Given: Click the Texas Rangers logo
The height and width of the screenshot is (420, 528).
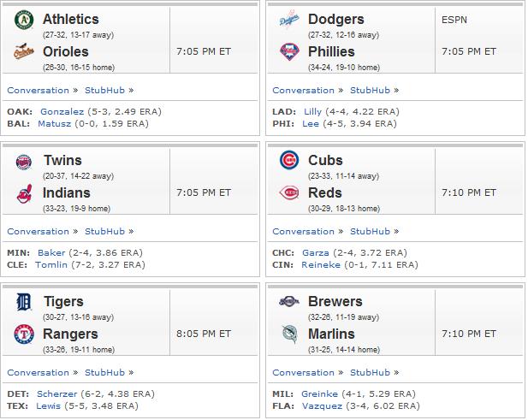Looking at the screenshot, I should coord(24,334).
